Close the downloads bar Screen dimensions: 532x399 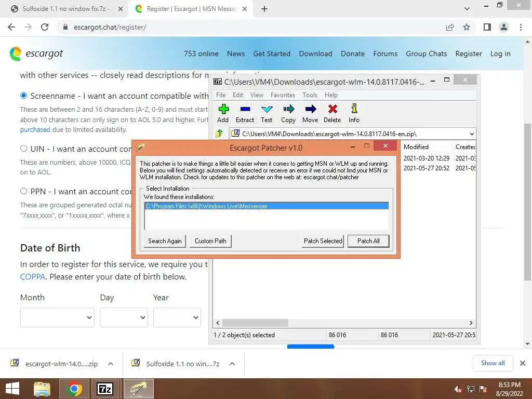523,363
